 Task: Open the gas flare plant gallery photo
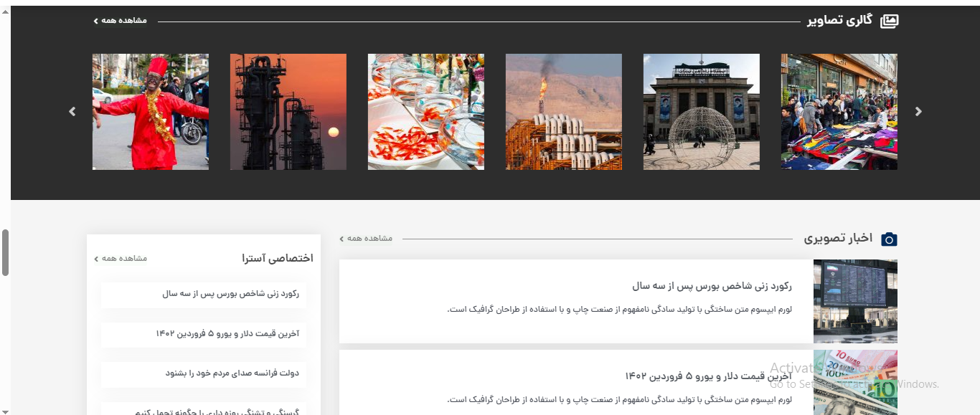pos(564,112)
